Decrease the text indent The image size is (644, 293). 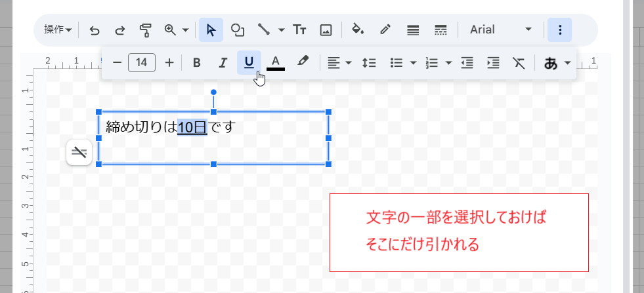coord(467,63)
